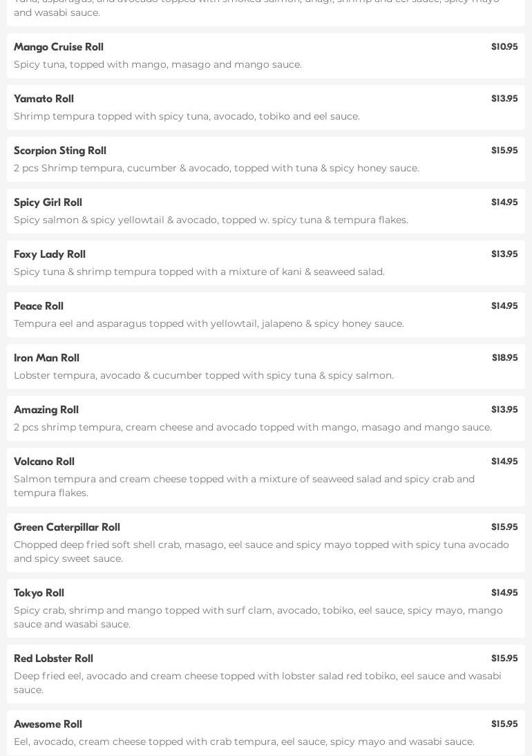
Task: Click the Peace Roll $14.95 price
Action: click(504, 306)
